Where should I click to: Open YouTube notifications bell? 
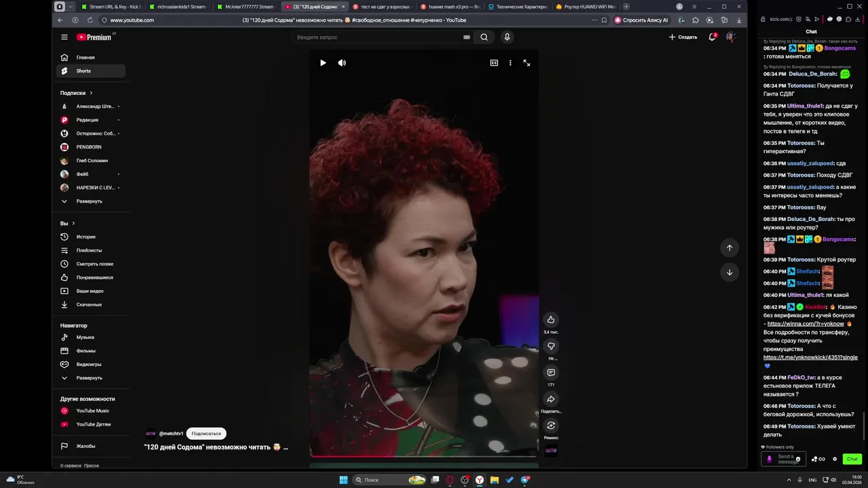coord(712,37)
